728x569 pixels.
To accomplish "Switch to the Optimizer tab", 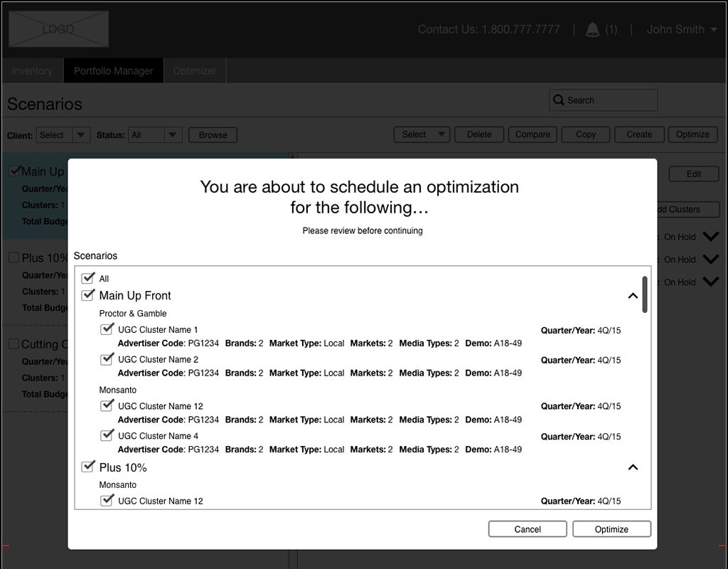I will click(196, 70).
